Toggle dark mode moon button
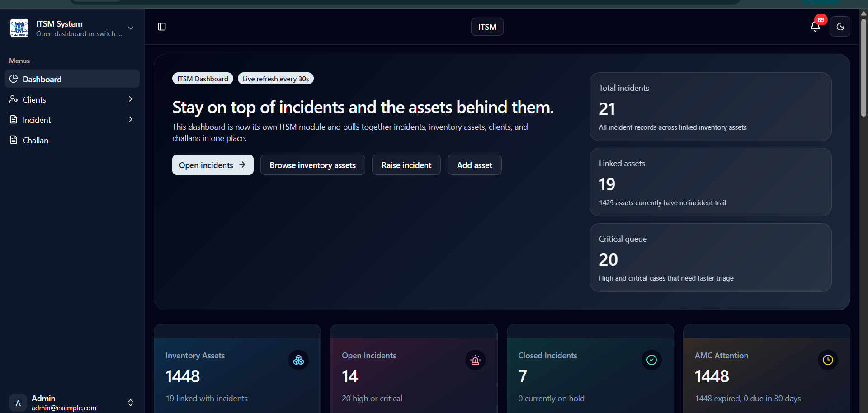 [840, 27]
